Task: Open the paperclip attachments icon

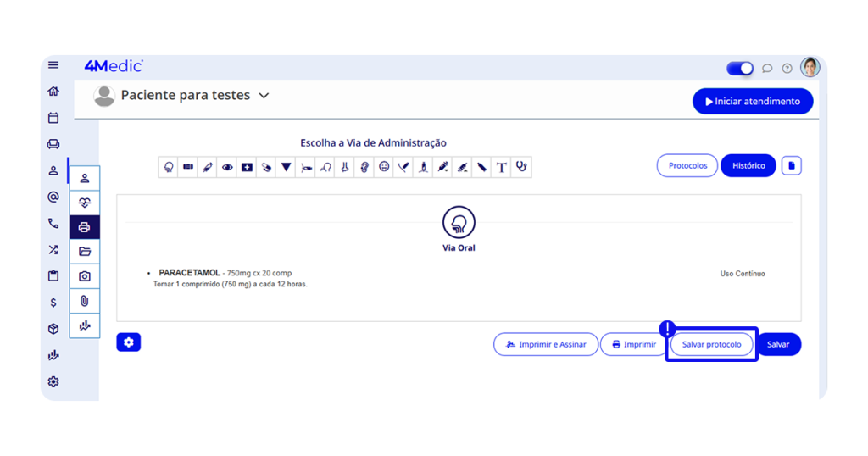Action: click(84, 301)
